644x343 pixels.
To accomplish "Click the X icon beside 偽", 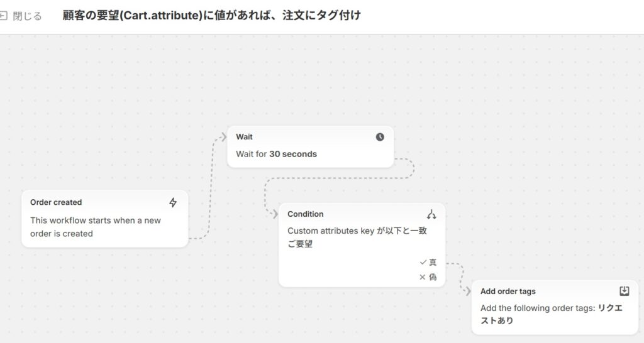I will click(x=423, y=277).
